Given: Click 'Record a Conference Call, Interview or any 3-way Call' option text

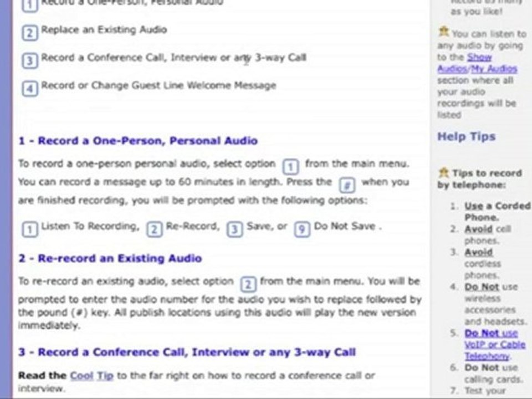Looking at the screenshot, I should coord(173,58).
